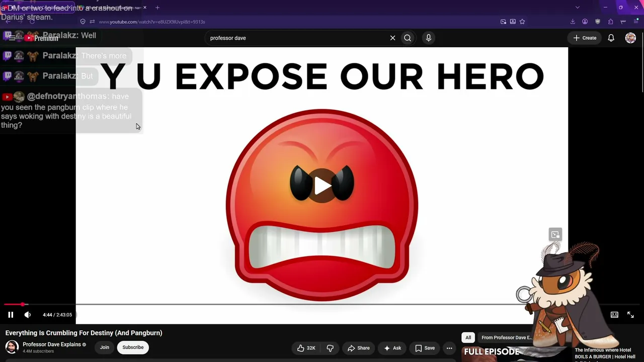The image size is (644, 362).
Task: Open the browser application menu
Action: [636, 22]
